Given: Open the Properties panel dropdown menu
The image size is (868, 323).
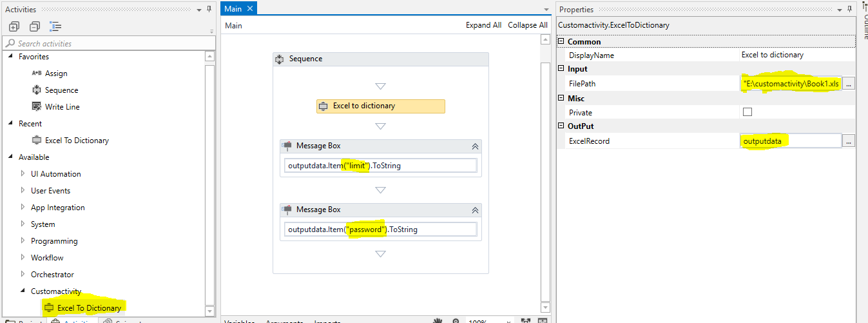Looking at the screenshot, I should click(x=840, y=10).
